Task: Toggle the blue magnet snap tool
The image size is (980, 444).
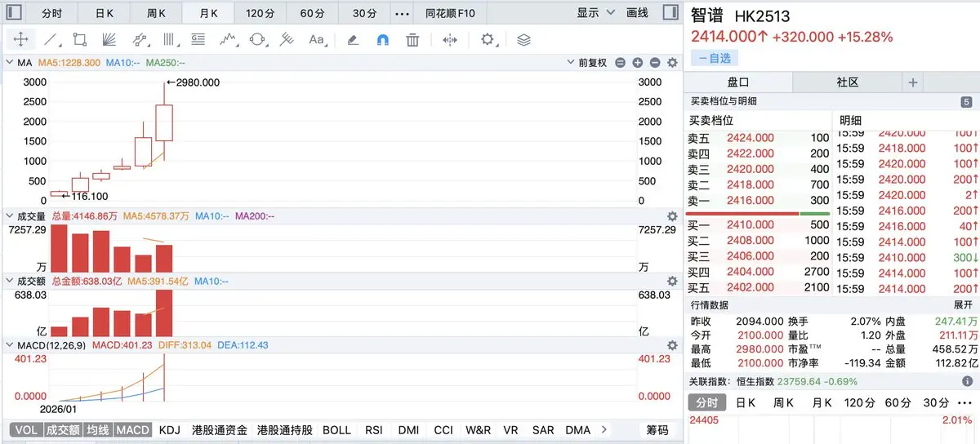Action: 382,39
